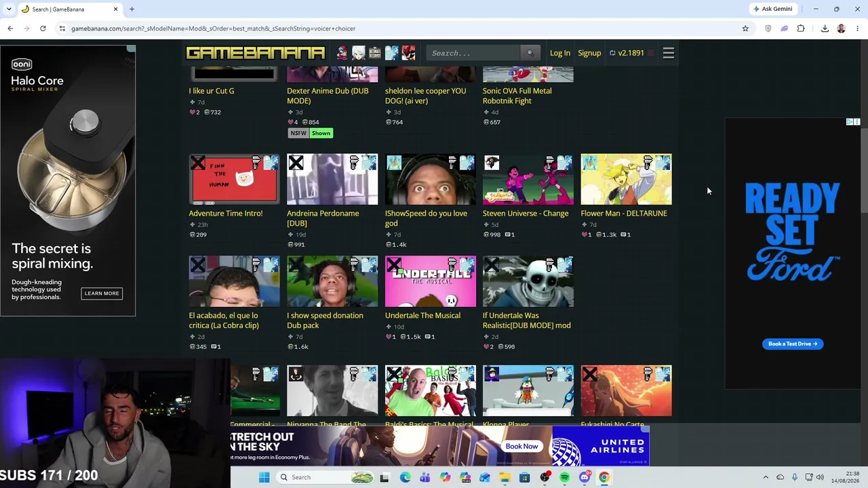Image resolution: width=868 pixels, height=488 pixels.
Task: Open the tab search dropdown arrow
Action: pos(9,9)
